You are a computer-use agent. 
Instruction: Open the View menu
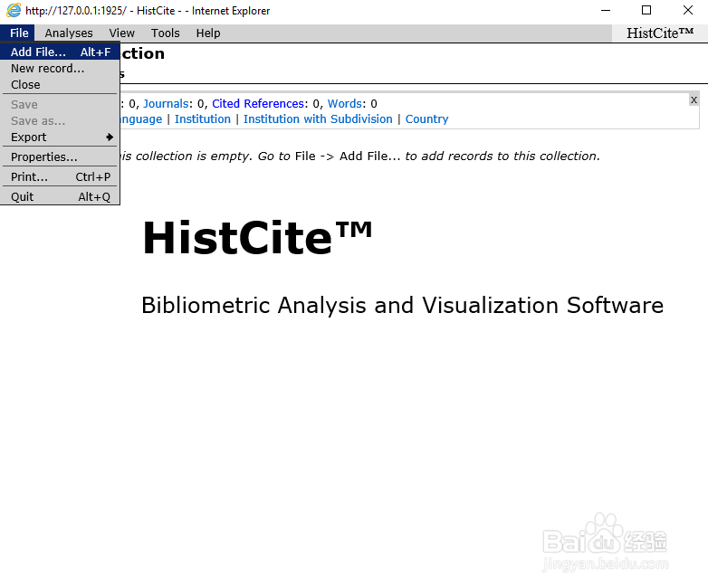tap(122, 33)
